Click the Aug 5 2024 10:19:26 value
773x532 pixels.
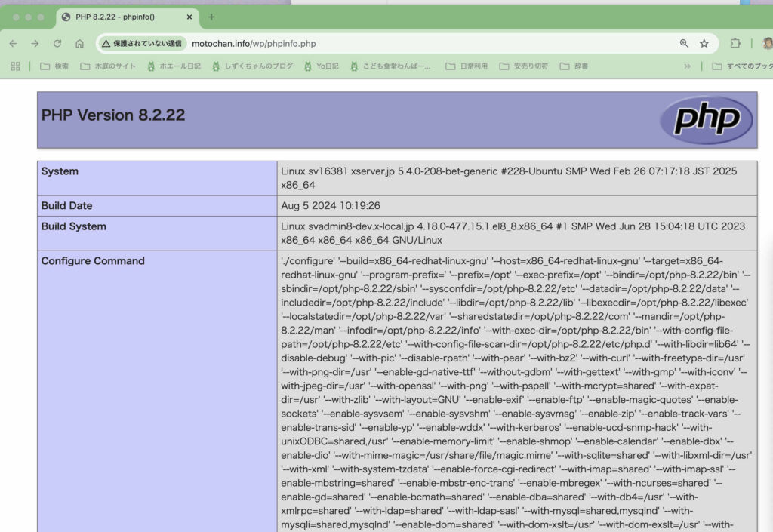click(331, 206)
